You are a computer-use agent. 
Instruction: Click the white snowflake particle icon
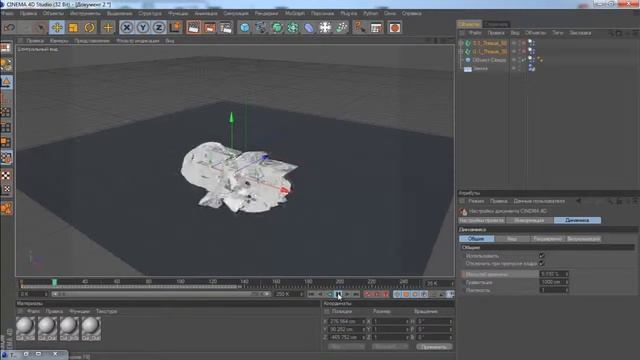coord(325,27)
